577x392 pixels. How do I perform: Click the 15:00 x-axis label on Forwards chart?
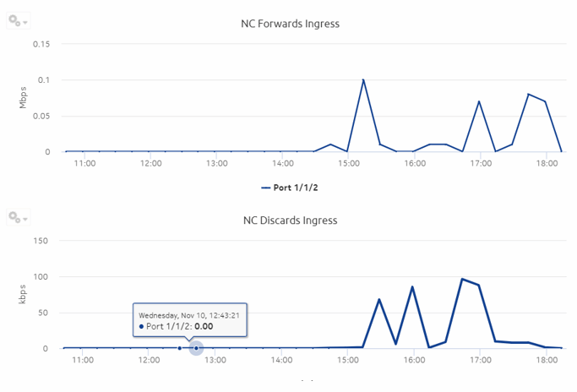click(x=347, y=163)
